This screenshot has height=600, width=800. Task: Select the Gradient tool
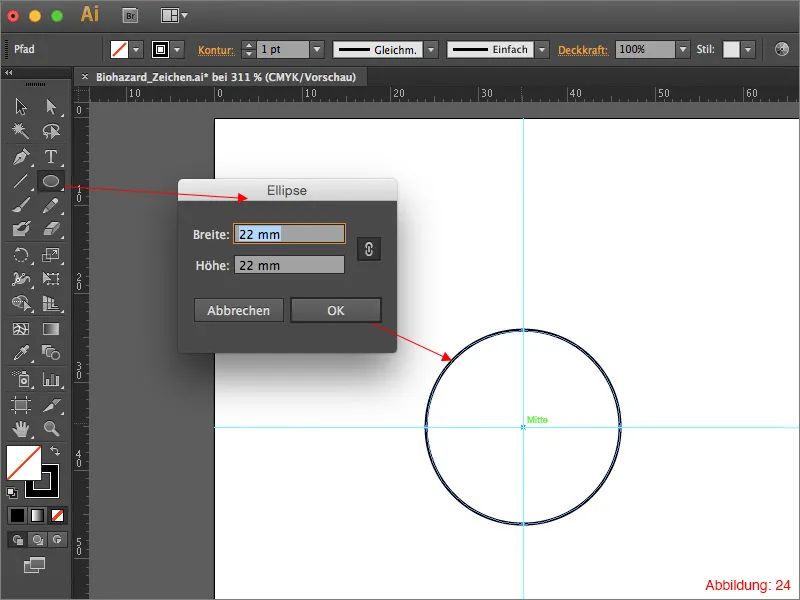point(51,329)
